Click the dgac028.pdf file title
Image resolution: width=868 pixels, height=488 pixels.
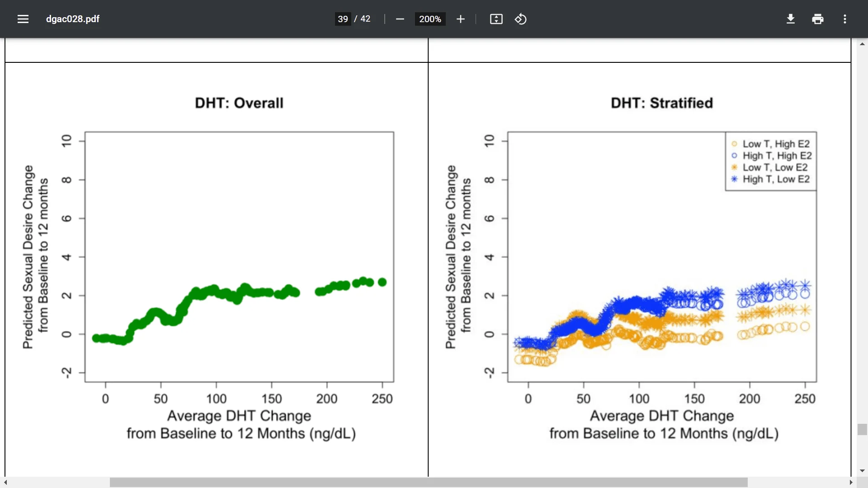[73, 19]
